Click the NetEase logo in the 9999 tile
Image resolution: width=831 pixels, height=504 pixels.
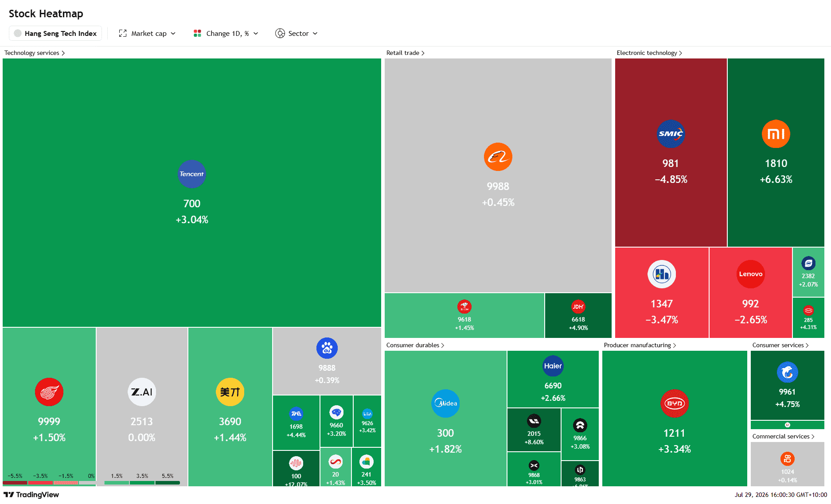tap(49, 392)
